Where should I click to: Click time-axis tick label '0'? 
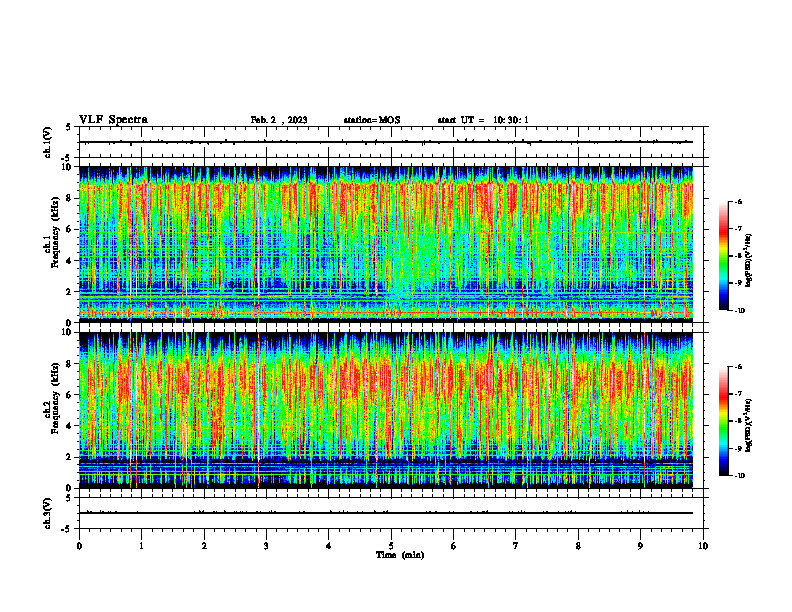79,546
